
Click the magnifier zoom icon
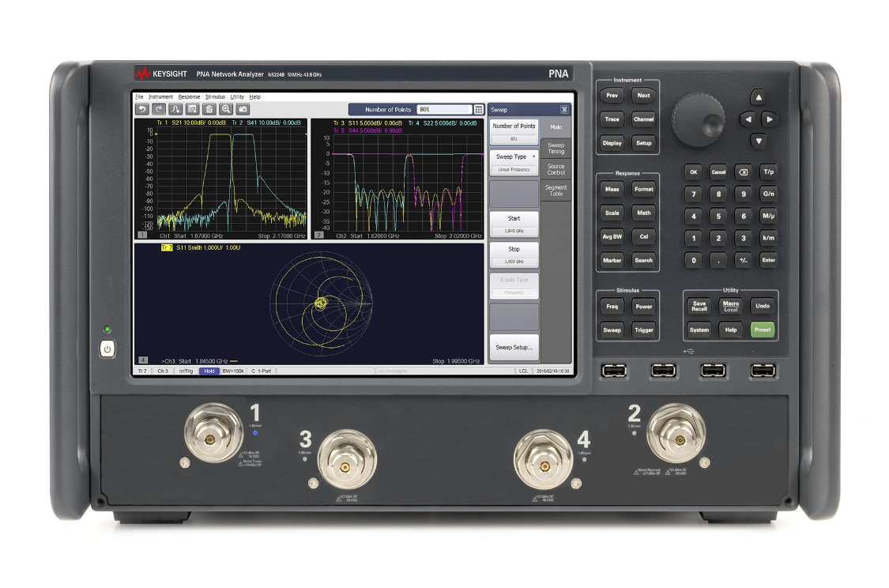pyautogui.click(x=226, y=109)
